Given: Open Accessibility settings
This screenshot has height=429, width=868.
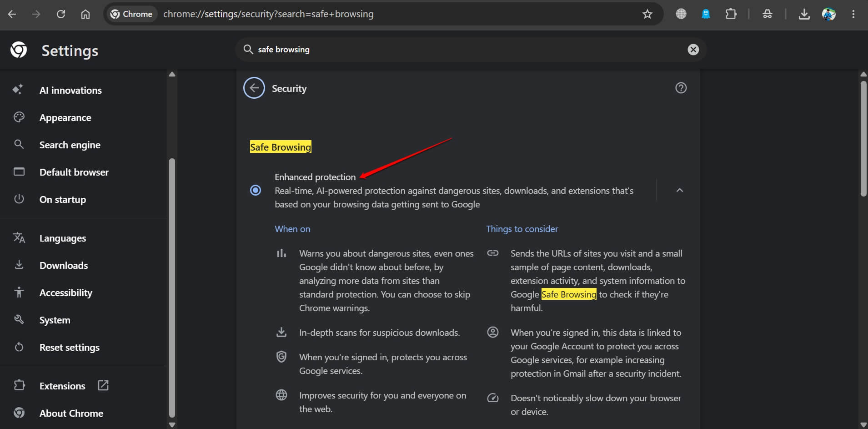Looking at the screenshot, I should (x=65, y=293).
